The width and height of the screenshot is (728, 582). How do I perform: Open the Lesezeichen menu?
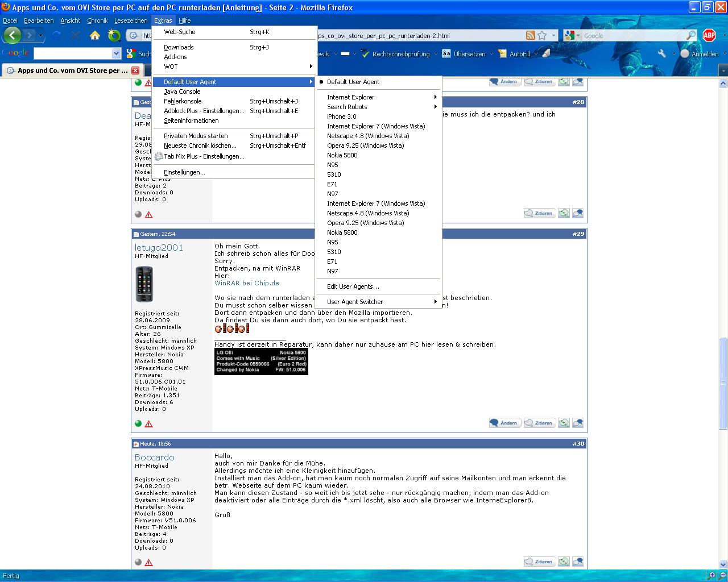[131, 20]
